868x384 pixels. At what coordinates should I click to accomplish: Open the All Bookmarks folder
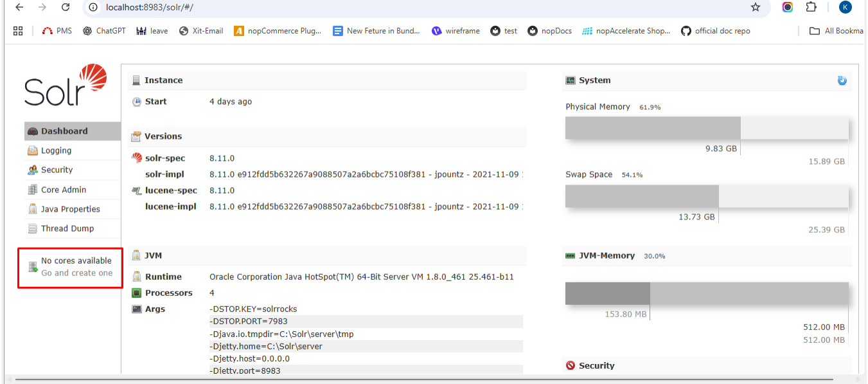tap(836, 31)
